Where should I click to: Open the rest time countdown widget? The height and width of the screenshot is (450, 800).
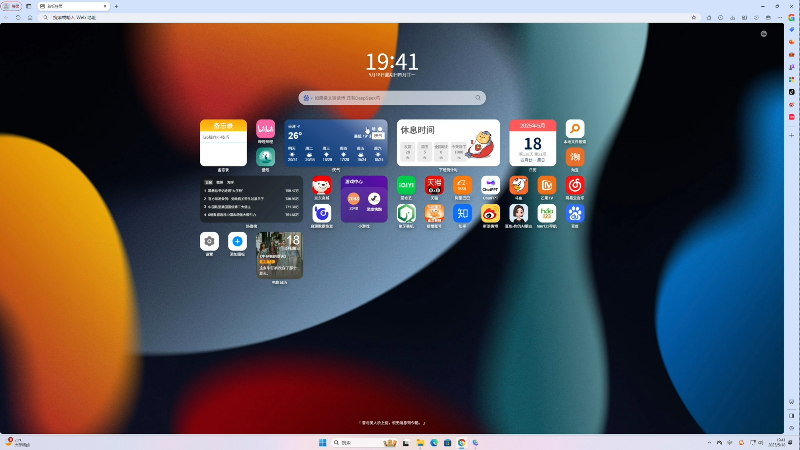click(x=448, y=143)
